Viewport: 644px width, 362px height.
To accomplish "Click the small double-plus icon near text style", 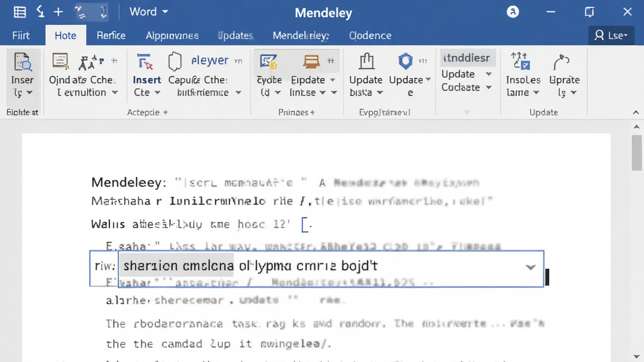I will pyautogui.click(x=114, y=61).
